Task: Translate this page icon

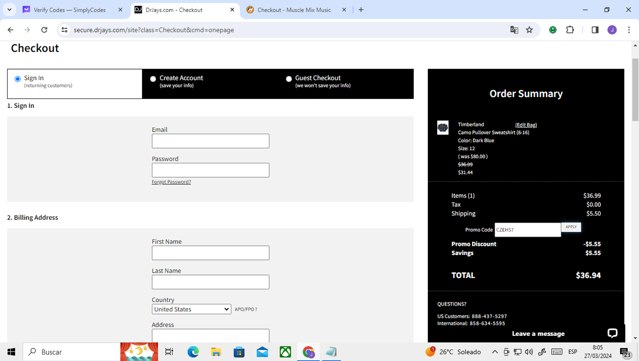Action: point(514,30)
